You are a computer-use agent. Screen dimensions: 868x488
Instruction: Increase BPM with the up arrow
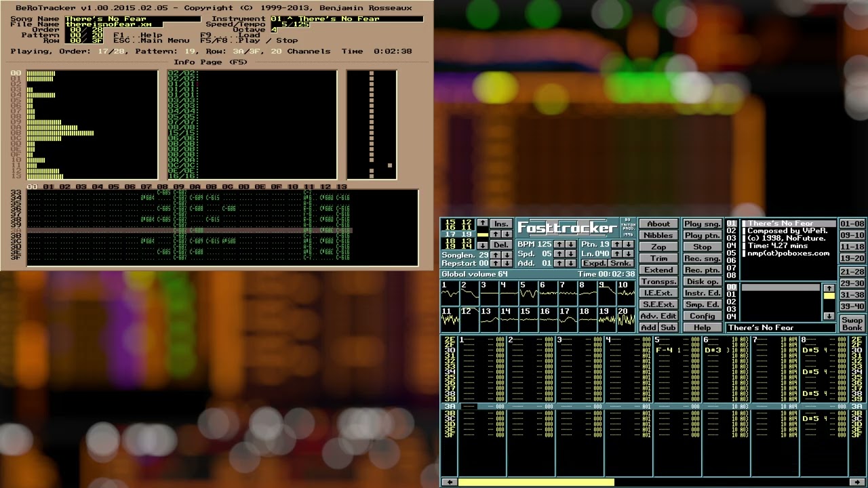[x=559, y=244]
